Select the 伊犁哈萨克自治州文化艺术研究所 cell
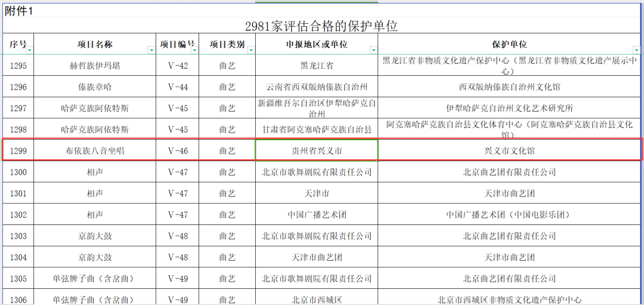 [509, 109]
